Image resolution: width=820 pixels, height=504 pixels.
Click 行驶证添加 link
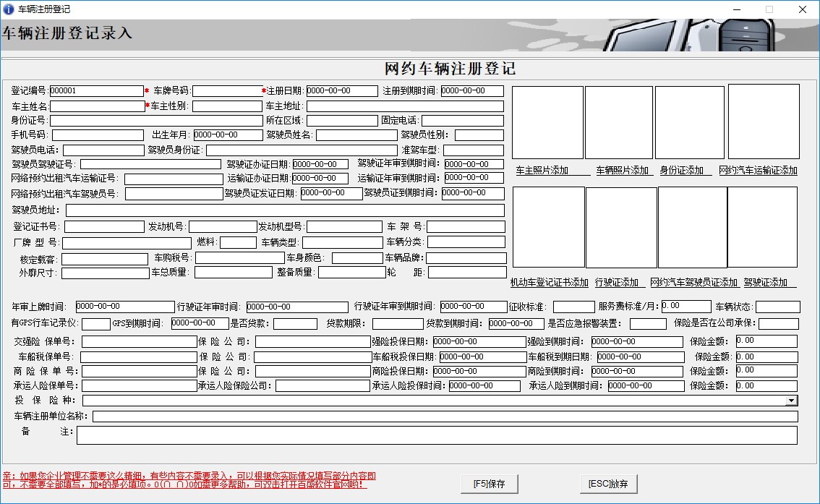[x=617, y=282]
